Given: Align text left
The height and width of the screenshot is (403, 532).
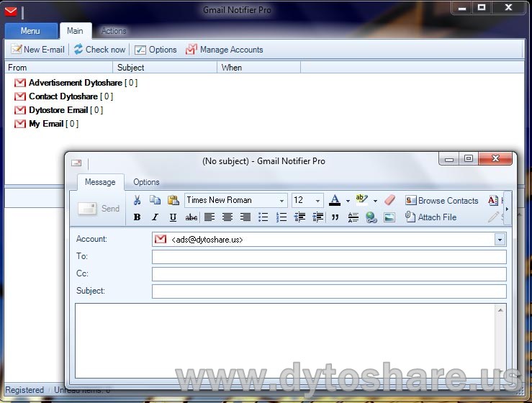Looking at the screenshot, I should 209,217.
